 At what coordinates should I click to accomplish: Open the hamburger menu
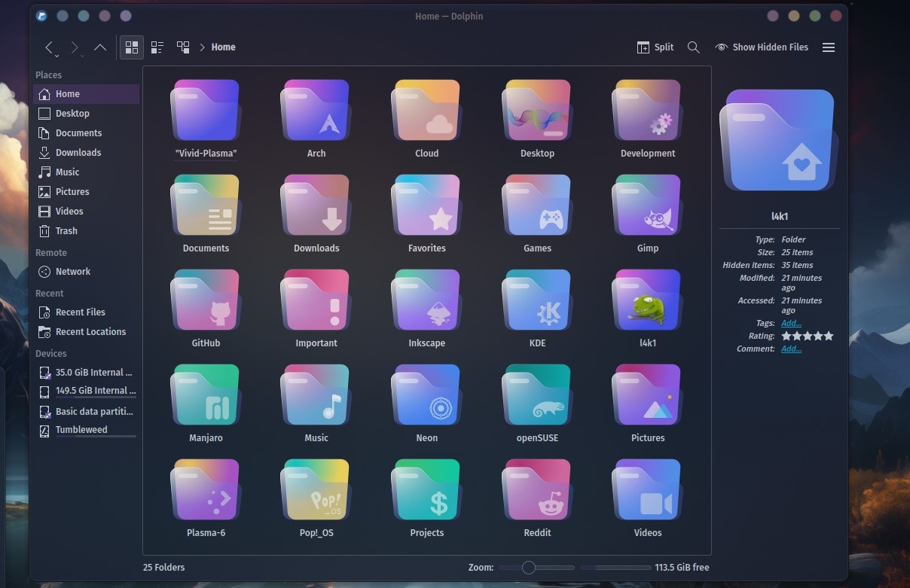829,47
